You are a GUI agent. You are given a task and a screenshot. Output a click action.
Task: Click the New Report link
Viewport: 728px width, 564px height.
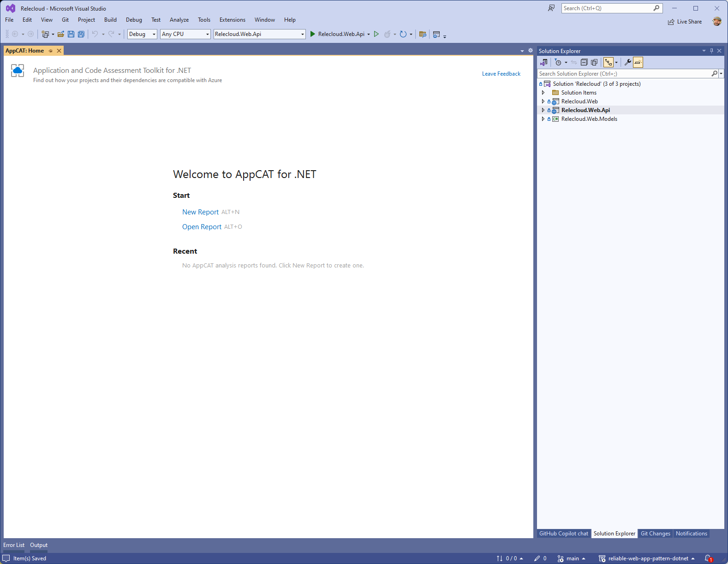point(200,212)
